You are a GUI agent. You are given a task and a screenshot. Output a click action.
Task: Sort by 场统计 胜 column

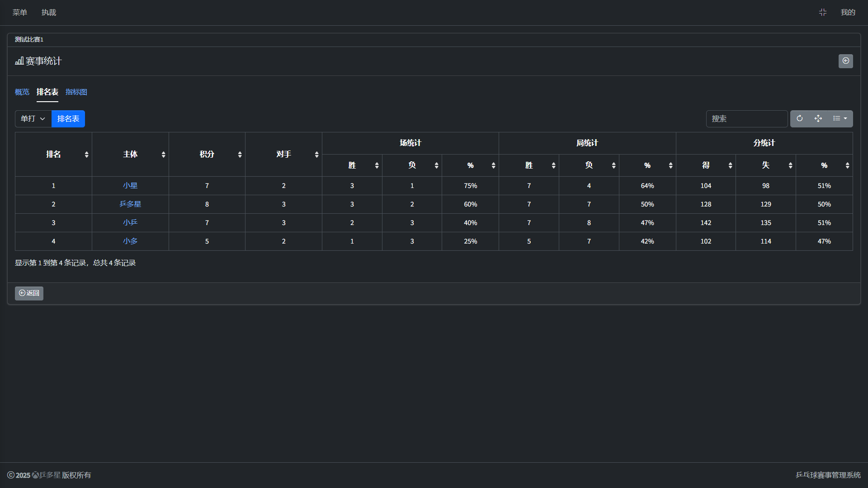352,165
